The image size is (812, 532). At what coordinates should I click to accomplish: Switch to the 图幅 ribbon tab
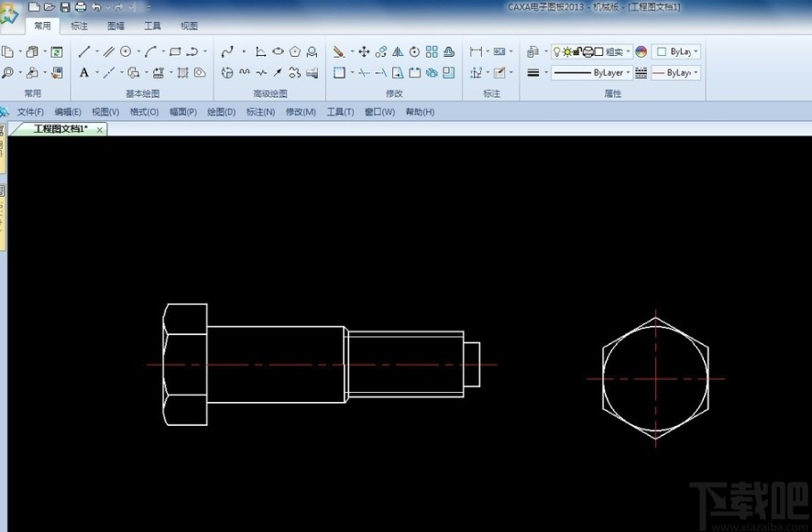pos(116,26)
